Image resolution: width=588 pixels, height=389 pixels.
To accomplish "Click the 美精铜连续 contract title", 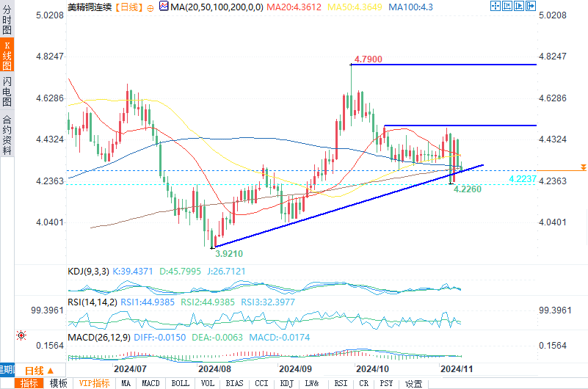I will tap(90, 7).
